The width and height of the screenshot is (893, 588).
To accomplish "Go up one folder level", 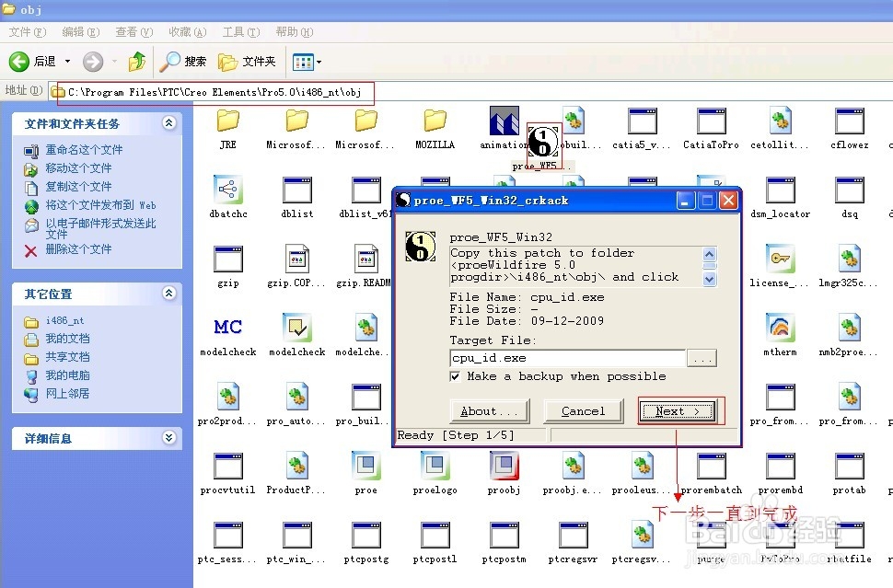I will [136, 62].
